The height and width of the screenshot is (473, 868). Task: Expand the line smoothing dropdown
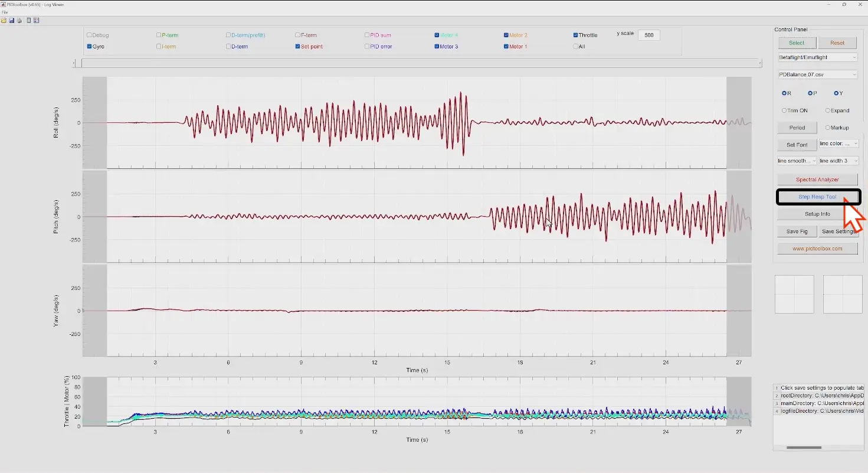797,161
